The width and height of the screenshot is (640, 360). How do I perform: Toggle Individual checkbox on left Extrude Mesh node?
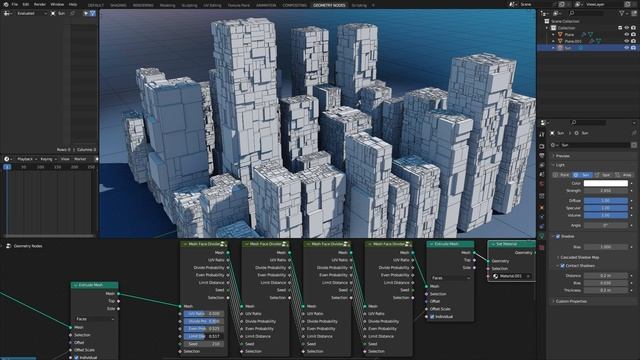tap(77, 357)
